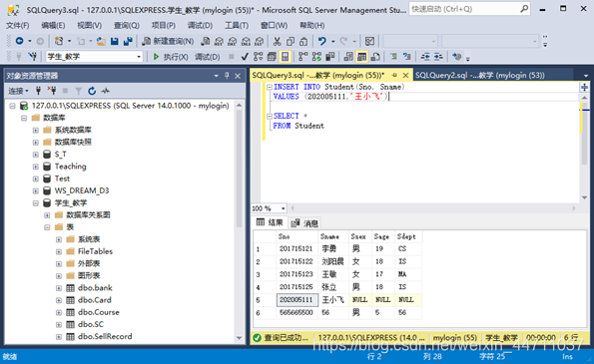Click the Disconnect plug icon in Object Explorer

52,91
